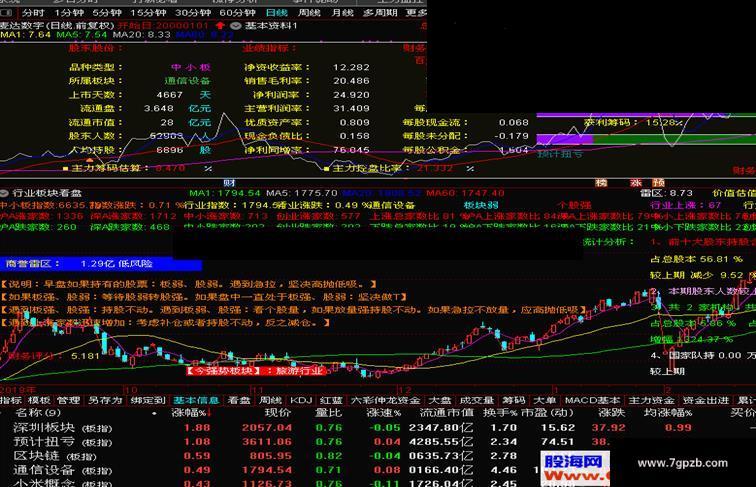Select the 5分钟 period

[107, 13]
